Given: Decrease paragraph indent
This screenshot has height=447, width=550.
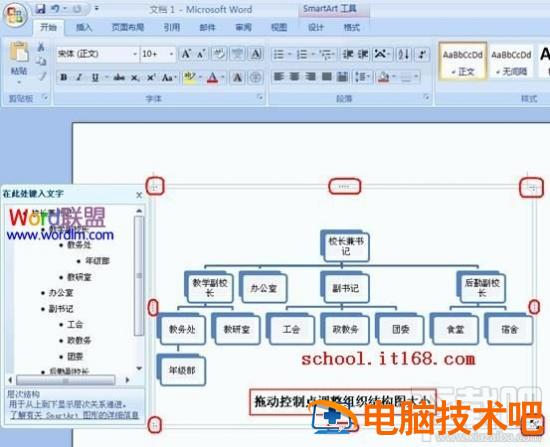Looking at the screenshot, I should click(x=348, y=54).
